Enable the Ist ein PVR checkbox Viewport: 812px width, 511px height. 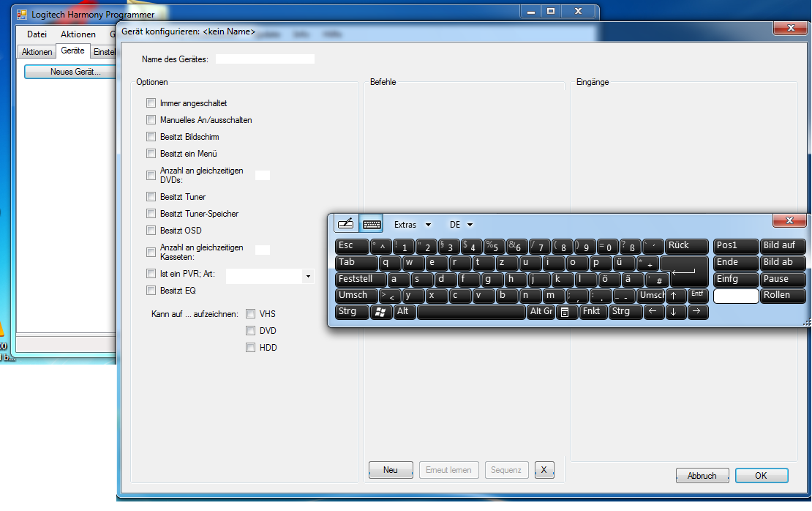click(x=151, y=273)
